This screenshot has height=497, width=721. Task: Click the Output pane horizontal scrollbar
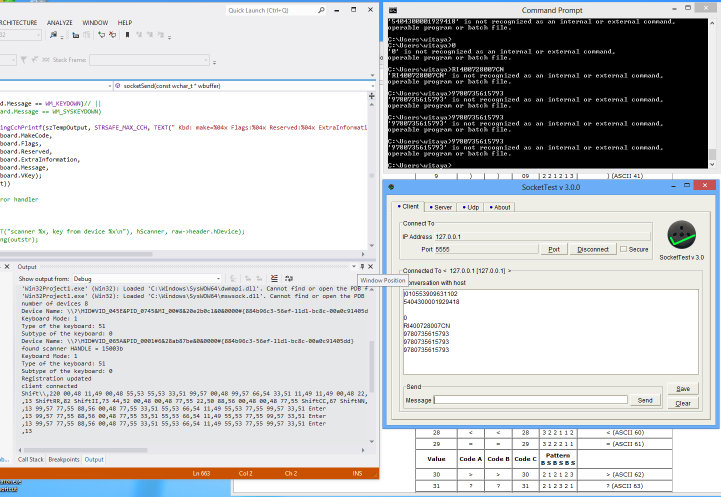pyautogui.click(x=86, y=450)
